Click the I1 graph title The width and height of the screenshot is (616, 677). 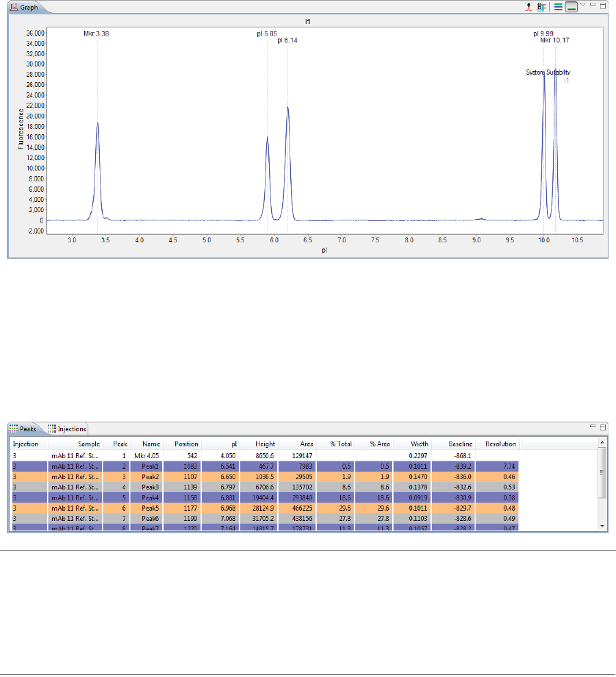coord(308,22)
